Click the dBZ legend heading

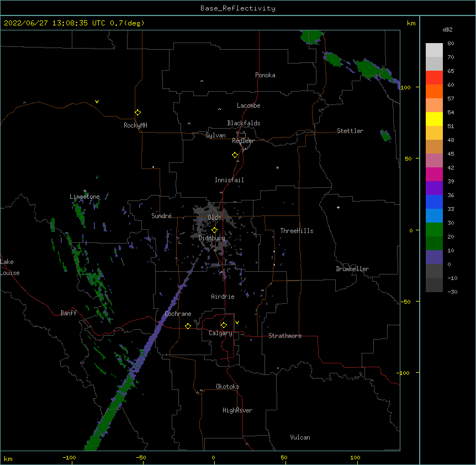pos(447,29)
